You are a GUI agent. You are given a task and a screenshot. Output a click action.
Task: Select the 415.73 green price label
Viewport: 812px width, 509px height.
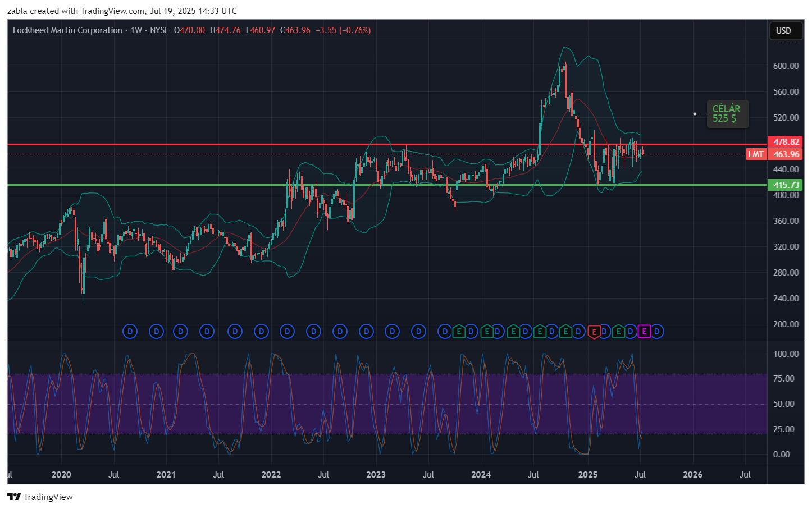pyautogui.click(x=786, y=185)
